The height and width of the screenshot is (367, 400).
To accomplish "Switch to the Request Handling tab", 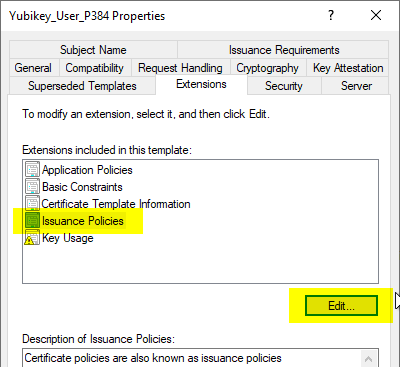I will point(180,68).
